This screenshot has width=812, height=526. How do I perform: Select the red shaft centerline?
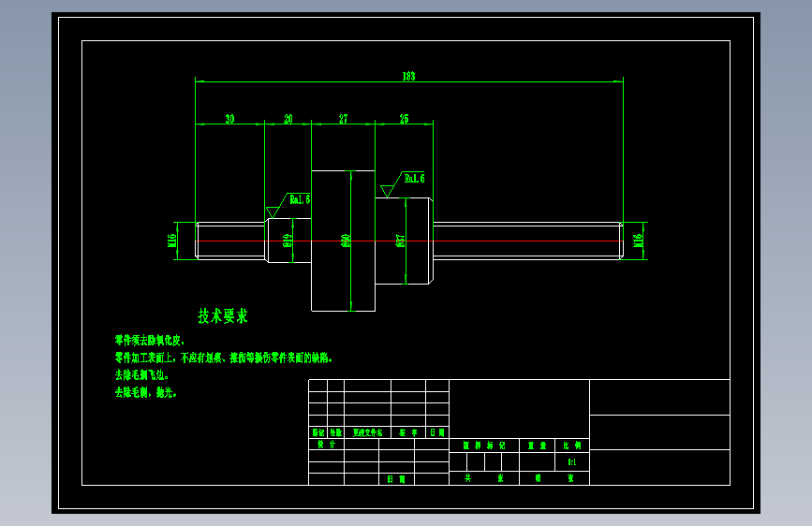pos(409,241)
